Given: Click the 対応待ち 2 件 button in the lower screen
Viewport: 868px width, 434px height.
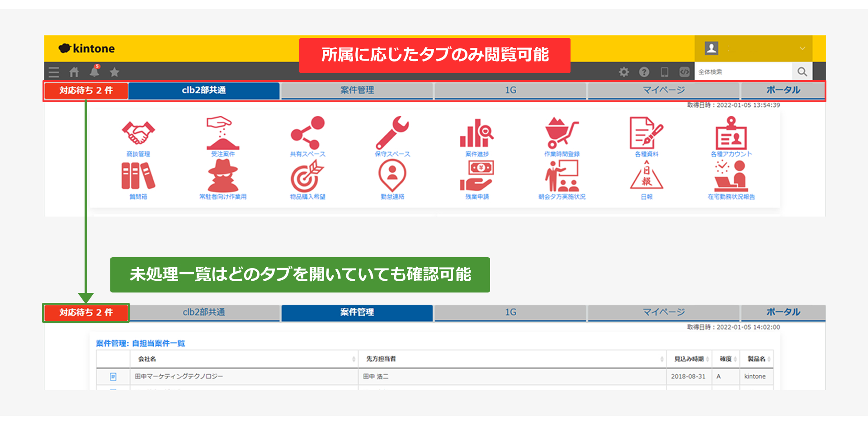Looking at the screenshot, I should click(86, 312).
